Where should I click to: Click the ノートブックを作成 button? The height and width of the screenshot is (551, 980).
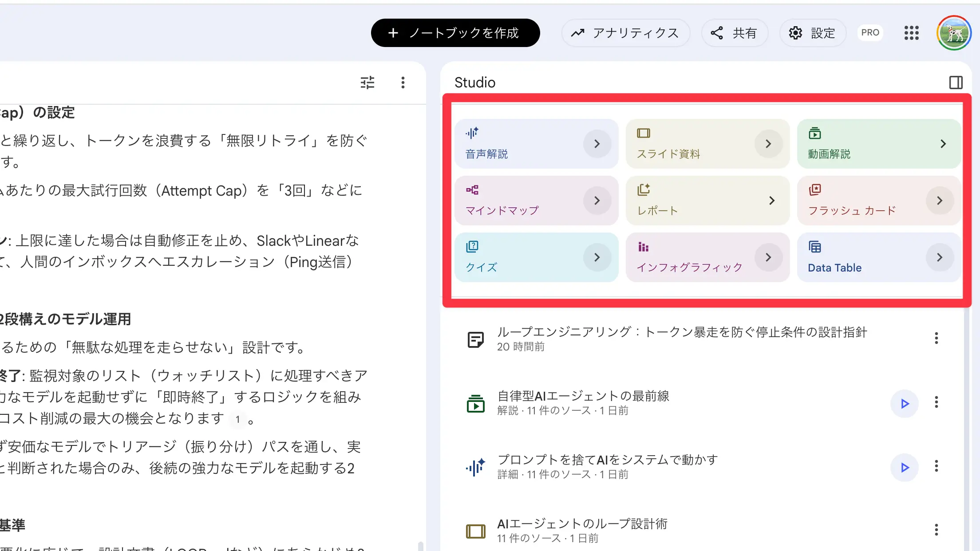pos(455,33)
